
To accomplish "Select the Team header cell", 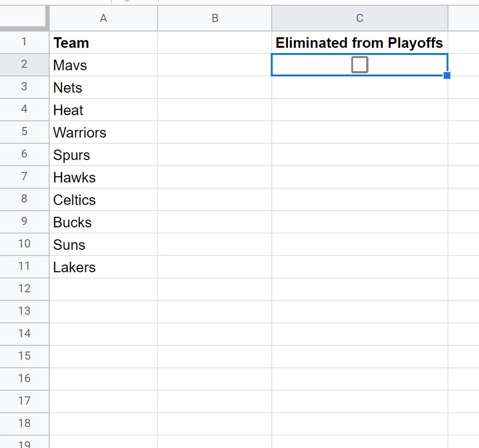I will point(103,43).
